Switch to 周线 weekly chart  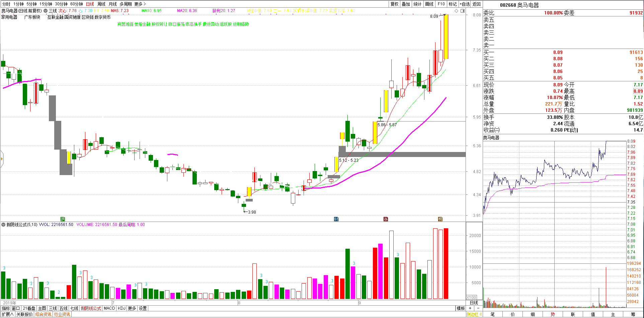[x=101, y=4]
